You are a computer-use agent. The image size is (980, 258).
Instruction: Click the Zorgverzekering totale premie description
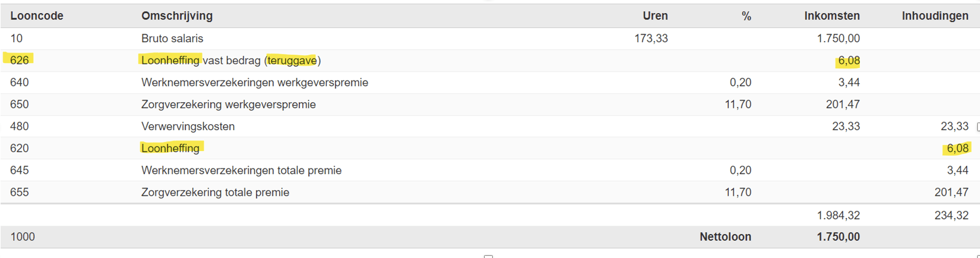click(x=215, y=192)
